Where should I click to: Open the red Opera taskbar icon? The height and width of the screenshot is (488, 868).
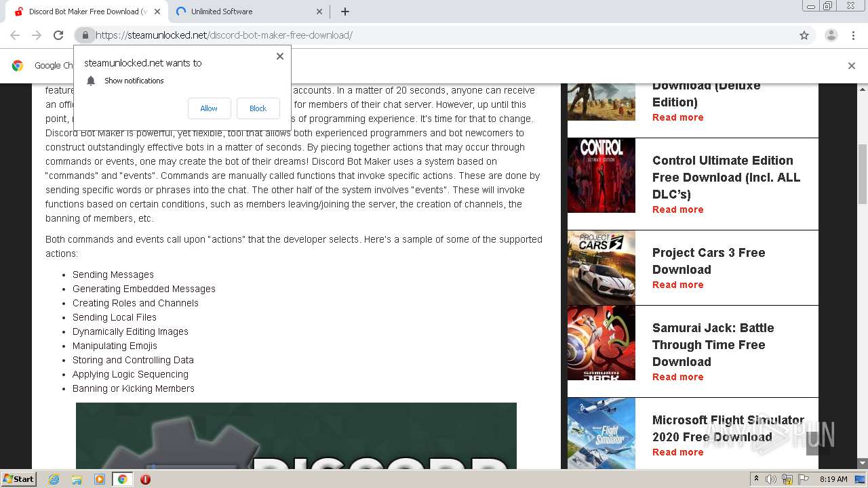tap(145, 479)
